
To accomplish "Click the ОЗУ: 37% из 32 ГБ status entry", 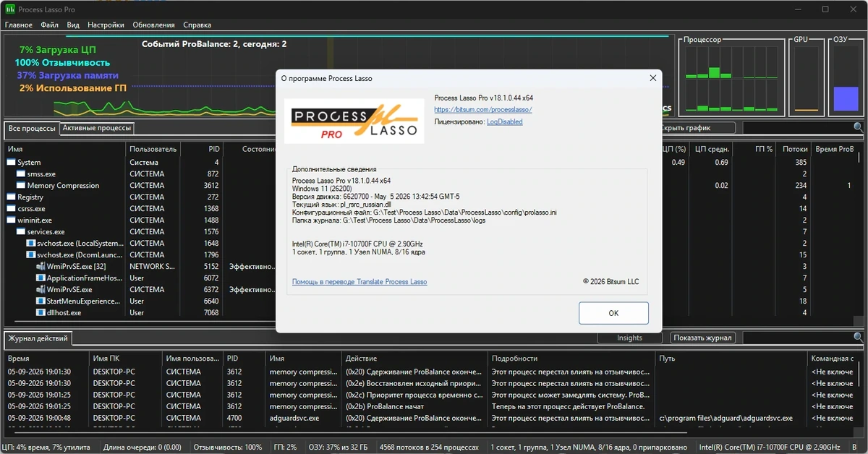I will pos(338,447).
